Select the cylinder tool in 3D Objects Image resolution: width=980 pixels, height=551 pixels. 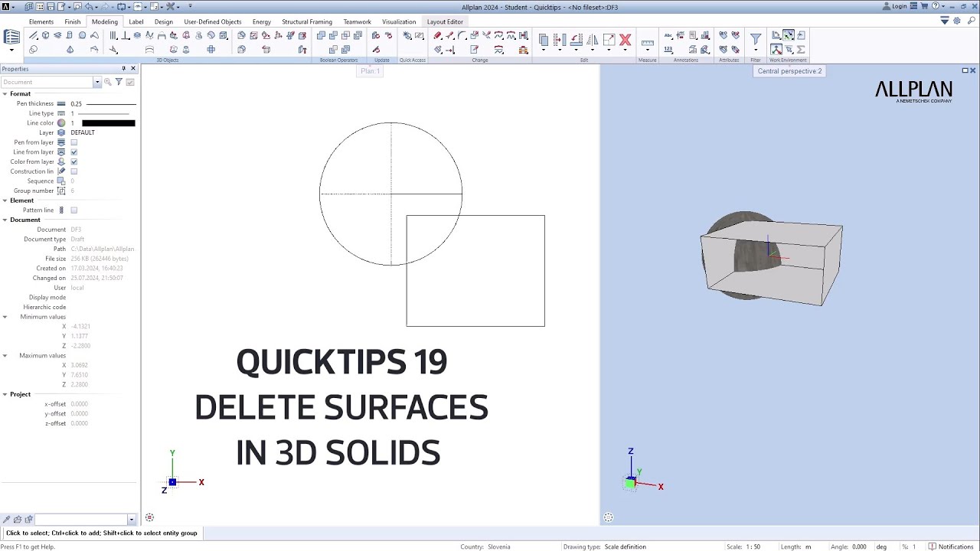coord(70,35)
